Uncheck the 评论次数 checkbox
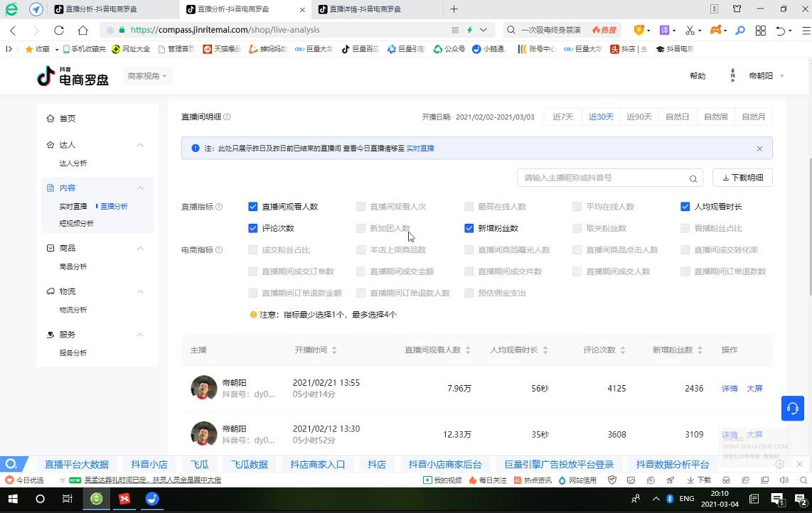This screenshot has width=812, height=513. click(252, 228)
